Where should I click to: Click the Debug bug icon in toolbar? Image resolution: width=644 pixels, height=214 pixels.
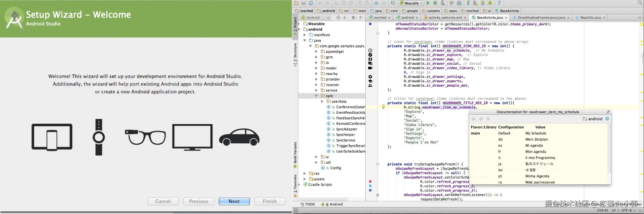click(x=435, y=3)
